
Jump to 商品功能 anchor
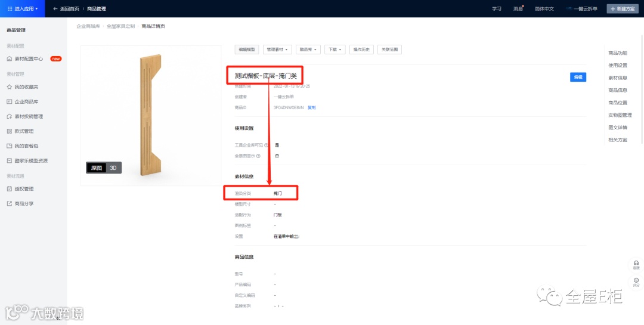tap(618, 53)
